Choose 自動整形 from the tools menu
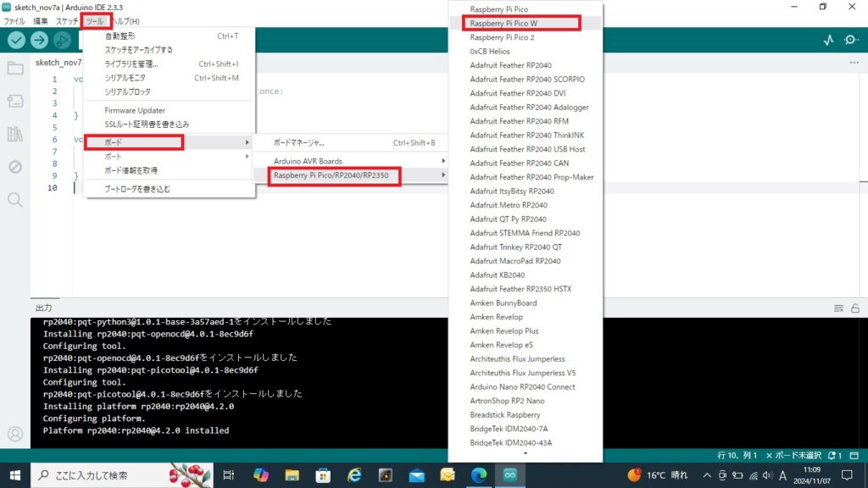The image size is (868, 488). pos(169,36)
